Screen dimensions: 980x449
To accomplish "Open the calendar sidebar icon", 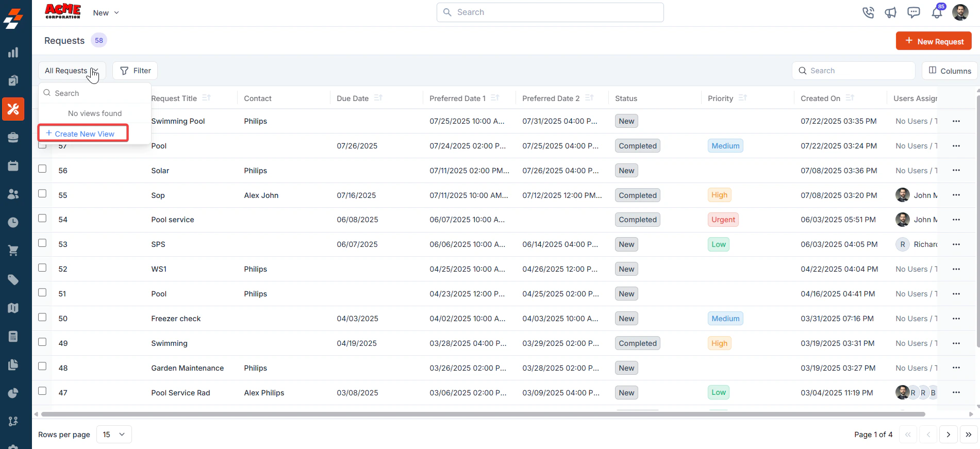I will click(x=13, y=165).
